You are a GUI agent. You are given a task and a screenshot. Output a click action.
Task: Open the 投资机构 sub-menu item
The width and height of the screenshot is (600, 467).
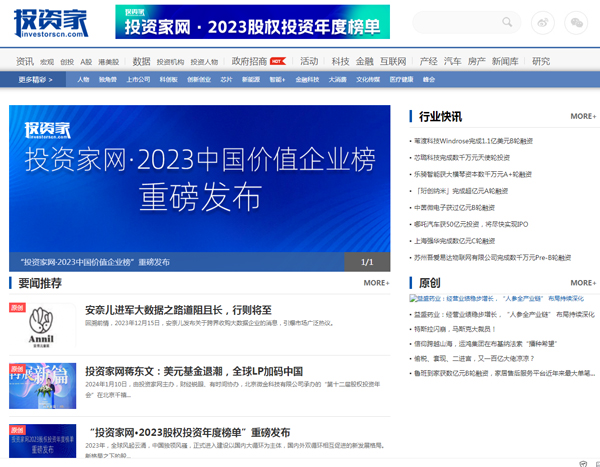coord(170,62)
